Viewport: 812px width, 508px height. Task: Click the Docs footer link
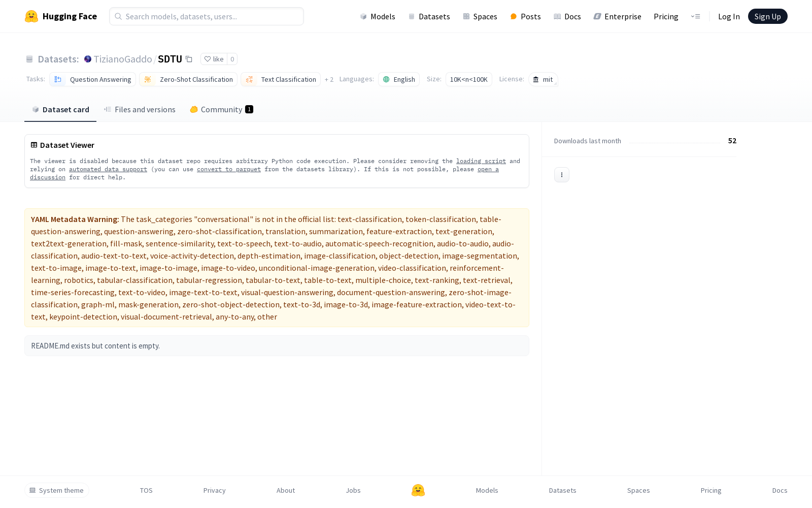click(x=780, y=490)
